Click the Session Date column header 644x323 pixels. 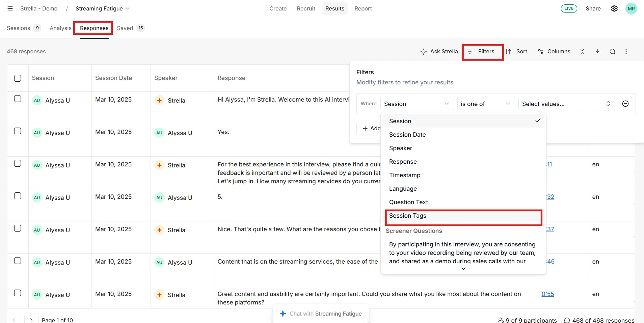[x=113, y=78]
